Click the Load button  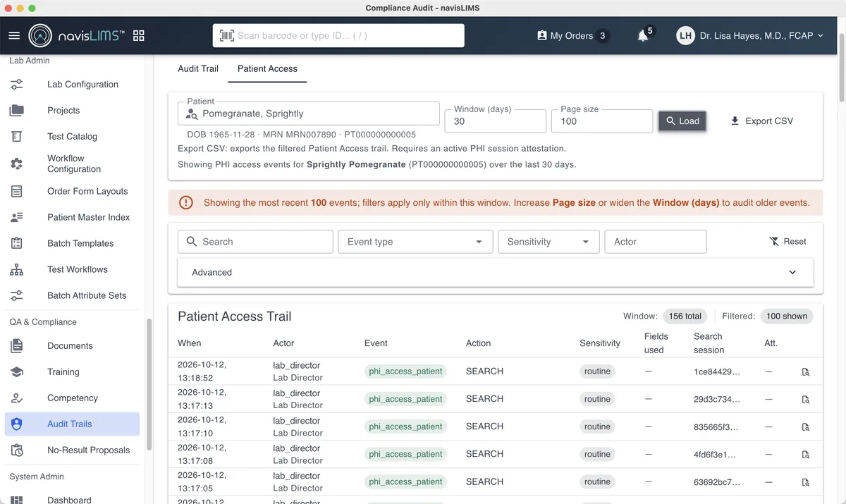click(x=682, y=121)
